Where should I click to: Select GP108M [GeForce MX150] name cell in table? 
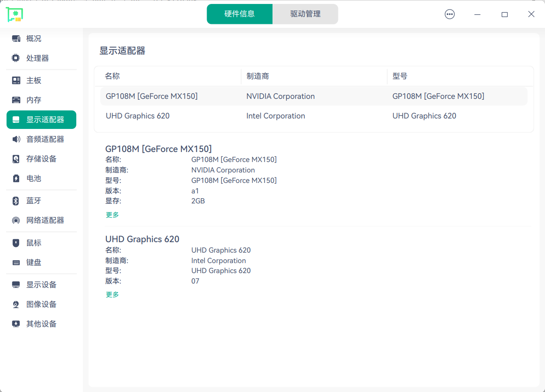coord(152,96)
